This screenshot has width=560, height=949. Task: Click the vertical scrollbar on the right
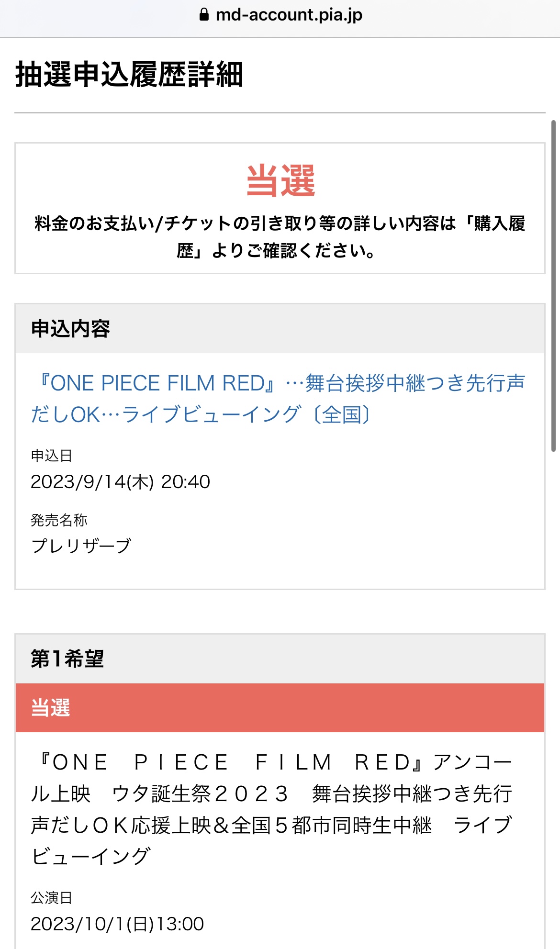coord(553,287)
